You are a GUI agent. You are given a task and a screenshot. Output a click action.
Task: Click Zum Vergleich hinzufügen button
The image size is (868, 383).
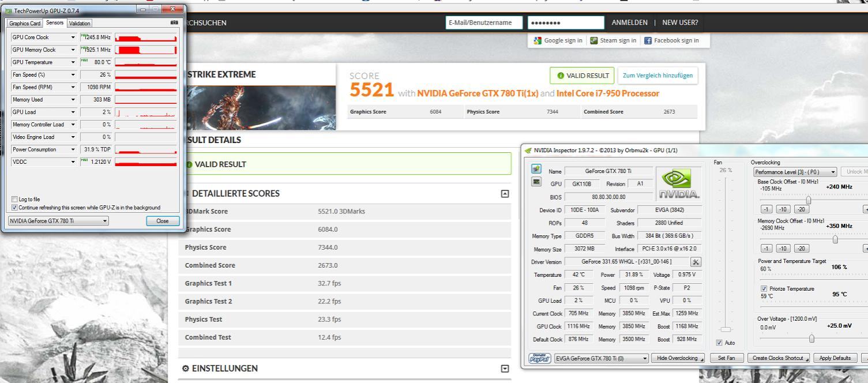tap(657, 76)
